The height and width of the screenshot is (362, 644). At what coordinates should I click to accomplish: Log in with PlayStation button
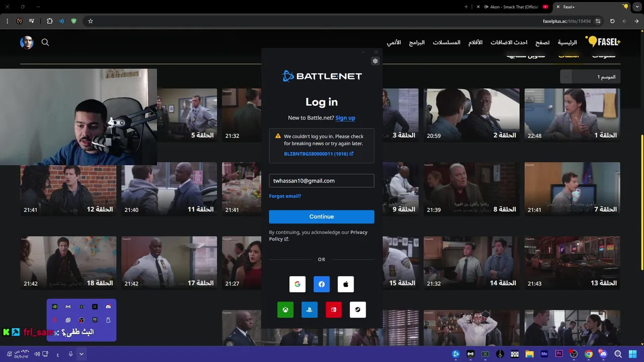pos(309,310)
